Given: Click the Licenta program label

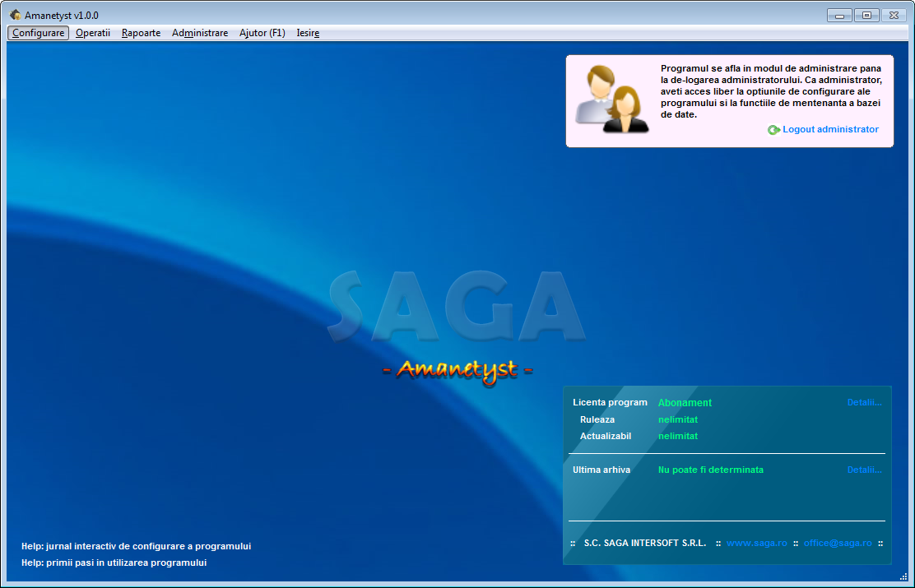Looking at the screenshot, I should pos(610,402).
